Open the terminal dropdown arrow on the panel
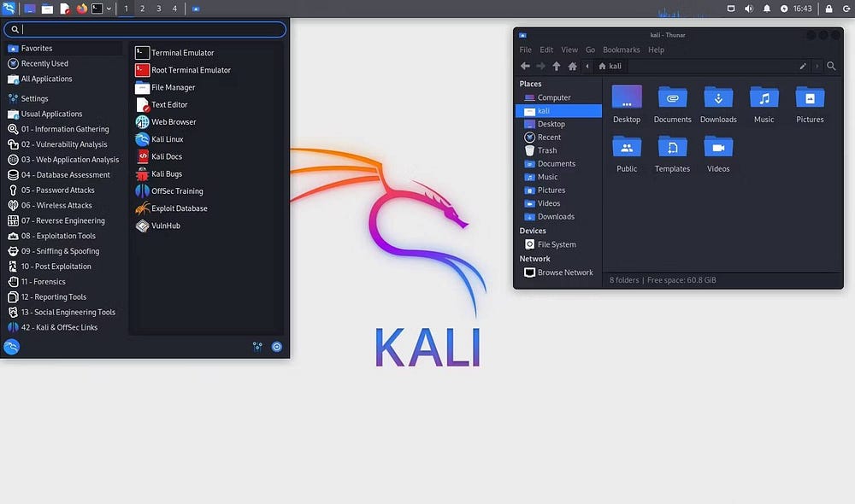This screenshot has width=855, height=504. 108,8
